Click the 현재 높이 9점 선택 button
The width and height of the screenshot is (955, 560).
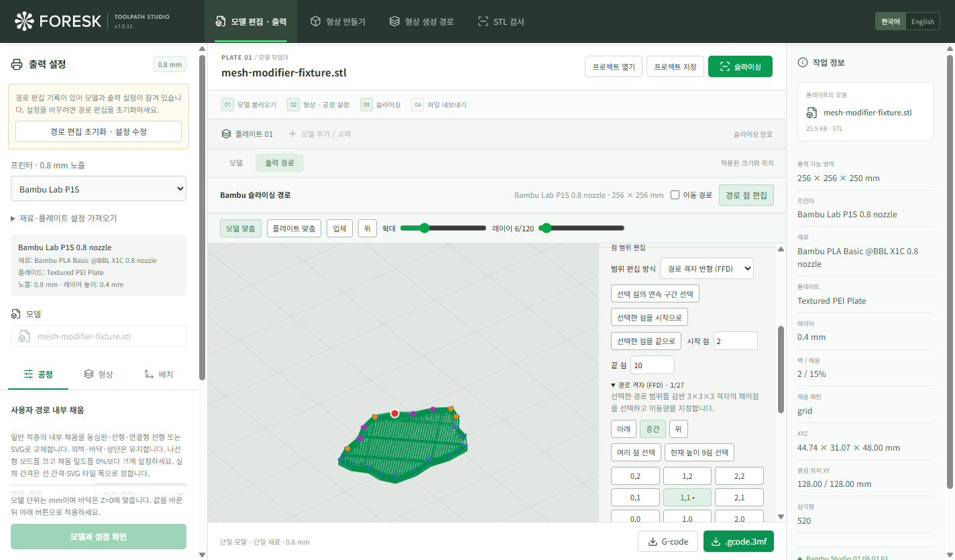click(x=699, y=452)
